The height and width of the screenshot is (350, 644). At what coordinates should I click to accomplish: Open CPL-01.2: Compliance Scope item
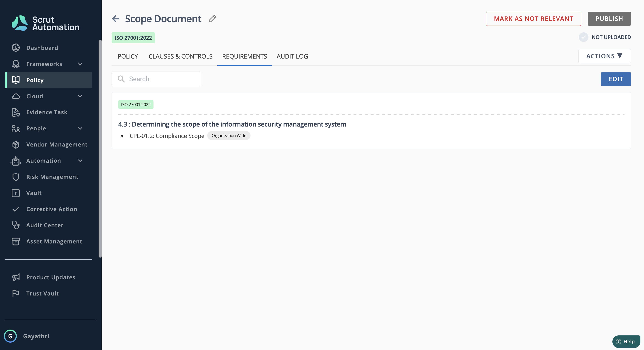pos(167,136)
